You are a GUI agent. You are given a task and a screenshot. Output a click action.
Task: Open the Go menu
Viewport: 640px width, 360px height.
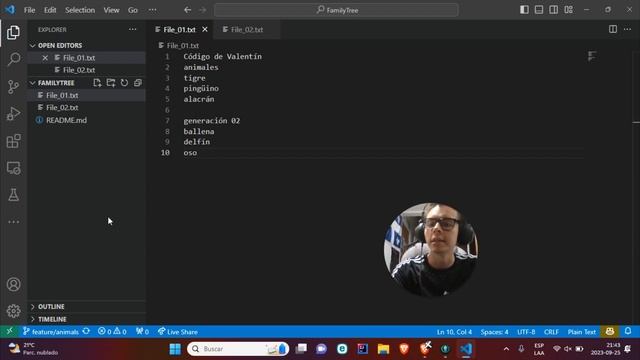point(133,10)
